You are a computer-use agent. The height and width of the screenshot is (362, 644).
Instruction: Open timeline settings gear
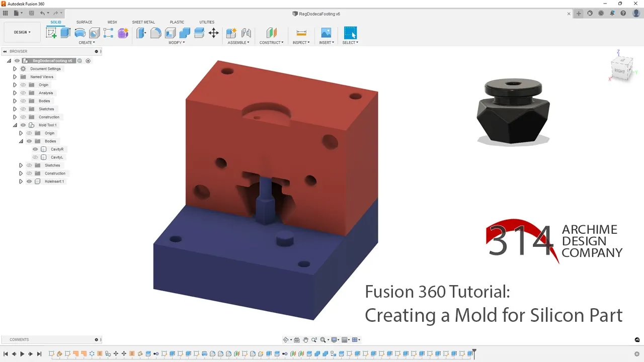[637, 354]
